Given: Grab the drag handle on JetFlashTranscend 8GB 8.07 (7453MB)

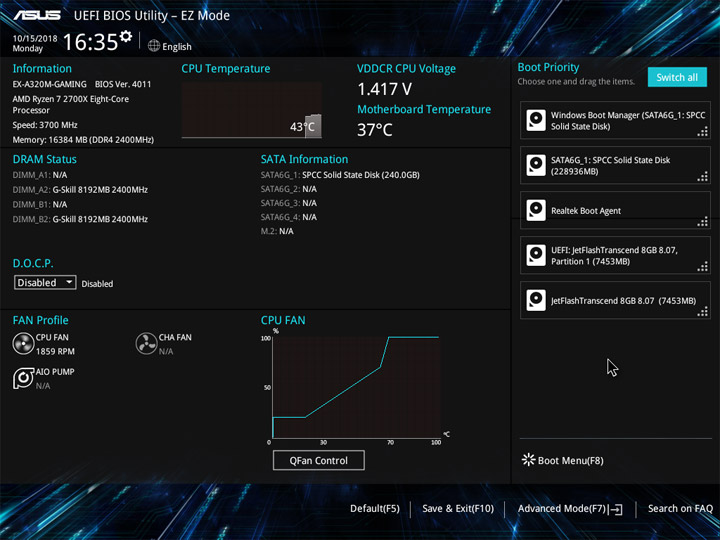Looking at the screenshot, I should point(703,312).
